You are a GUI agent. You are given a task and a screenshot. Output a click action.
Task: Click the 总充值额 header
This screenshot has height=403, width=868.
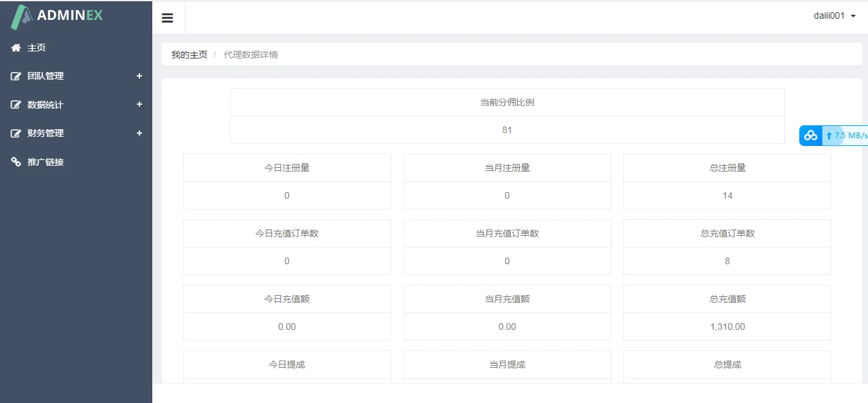727,299
